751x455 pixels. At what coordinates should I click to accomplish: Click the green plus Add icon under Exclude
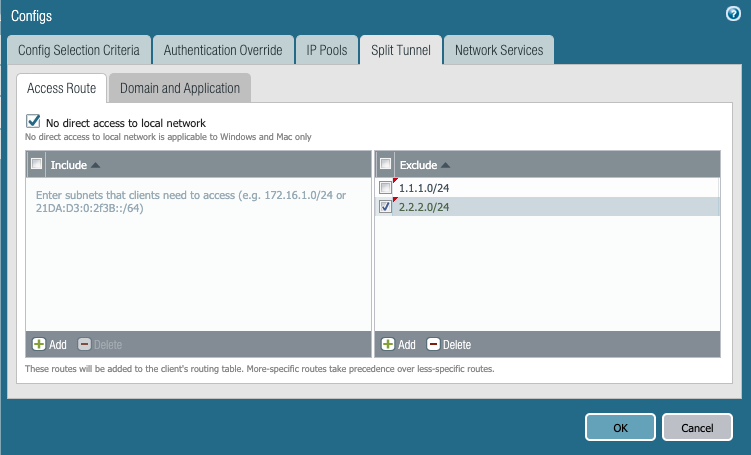click(388, 344)
